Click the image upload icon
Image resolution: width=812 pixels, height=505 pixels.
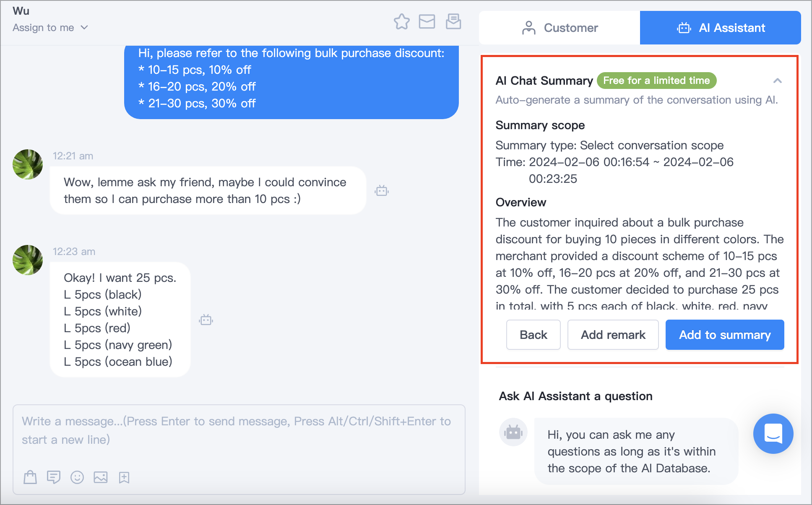pos(101,477)
